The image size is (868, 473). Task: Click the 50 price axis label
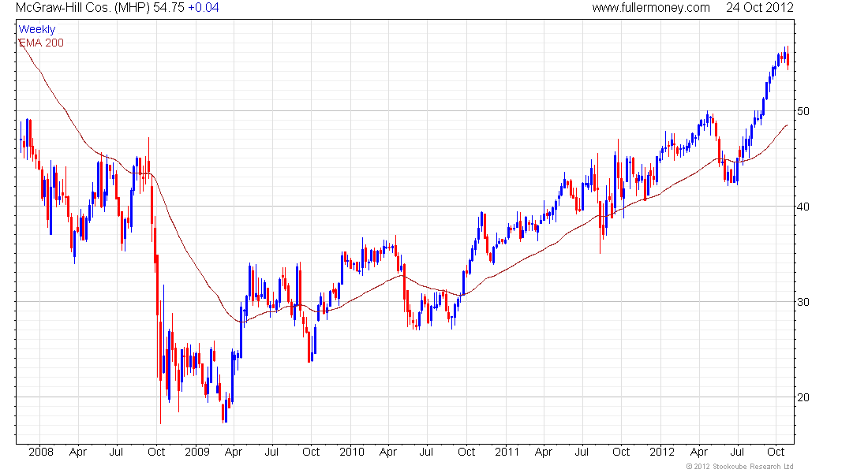[x=803, y=111]
